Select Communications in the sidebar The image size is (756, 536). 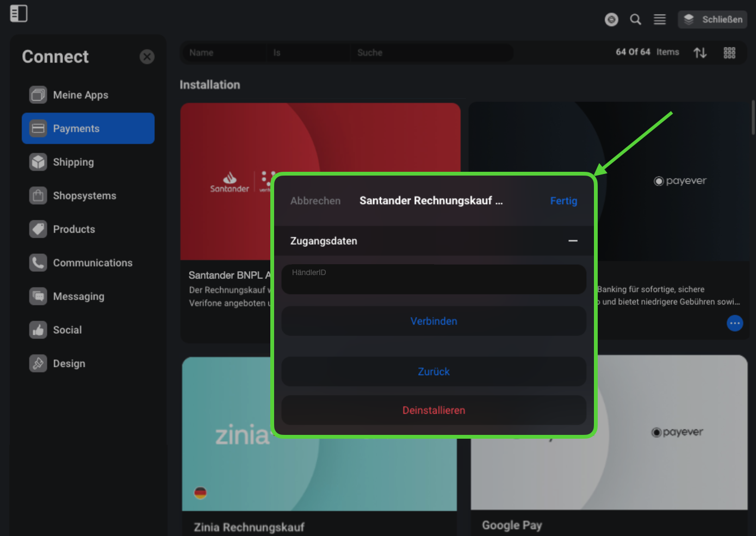click(88, 263)
